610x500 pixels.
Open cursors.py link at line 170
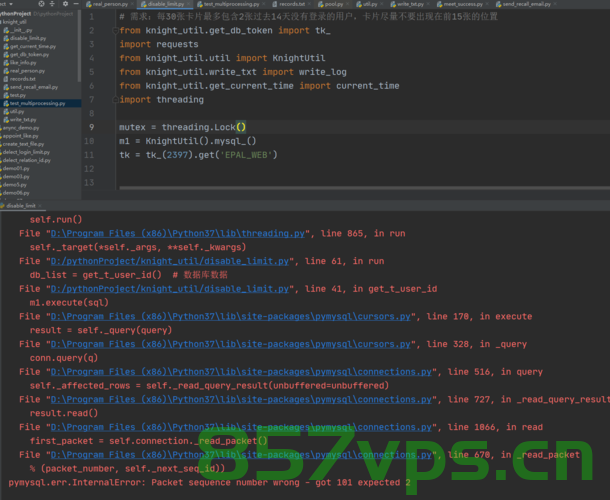click(230, 316)
